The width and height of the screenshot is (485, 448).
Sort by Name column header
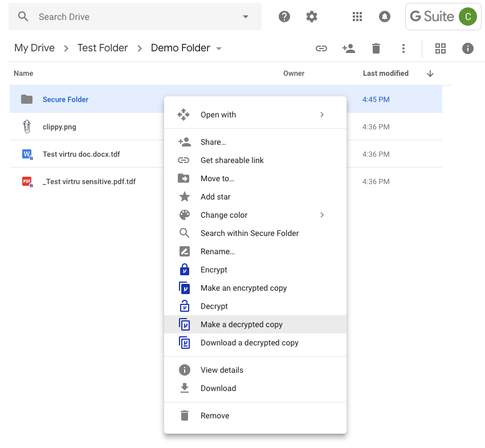23,74
